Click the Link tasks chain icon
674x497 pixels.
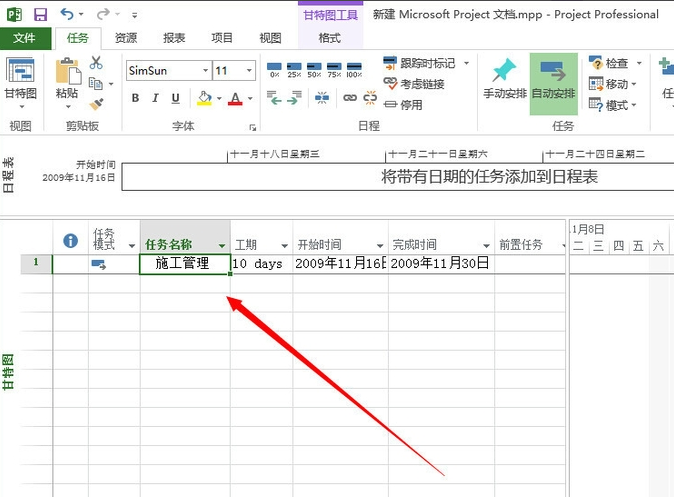[350, 98]
